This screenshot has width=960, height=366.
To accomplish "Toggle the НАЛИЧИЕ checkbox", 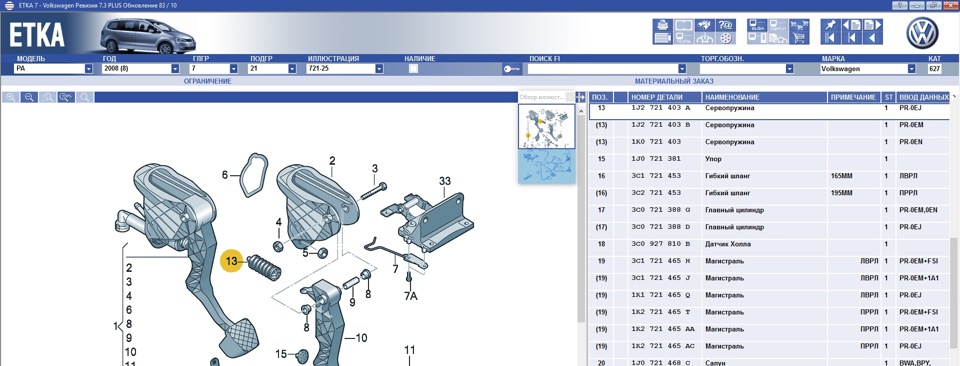I will pyautogui.click(x=414, y=69).
